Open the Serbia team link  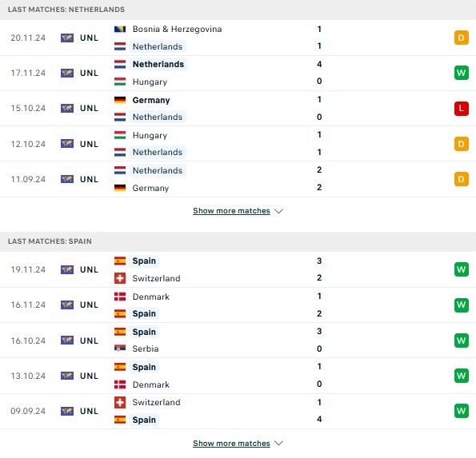pyautogui.click(x=146, y=348)
